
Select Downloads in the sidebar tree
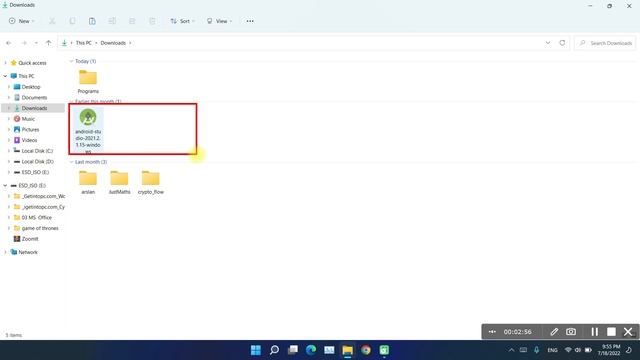(34, 108)
